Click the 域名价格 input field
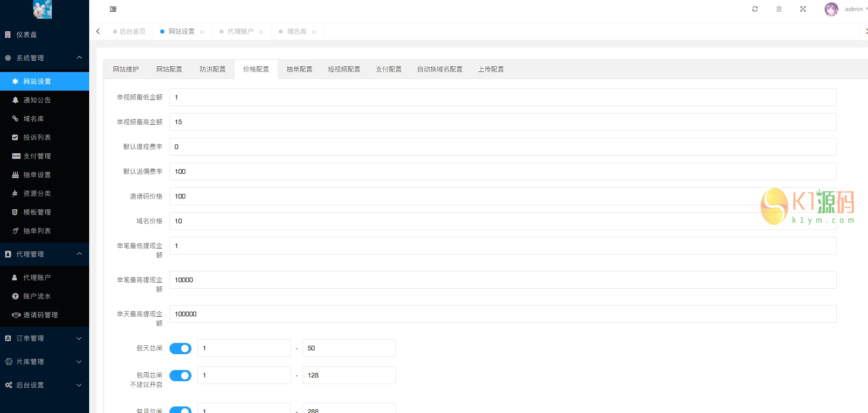 503,221
